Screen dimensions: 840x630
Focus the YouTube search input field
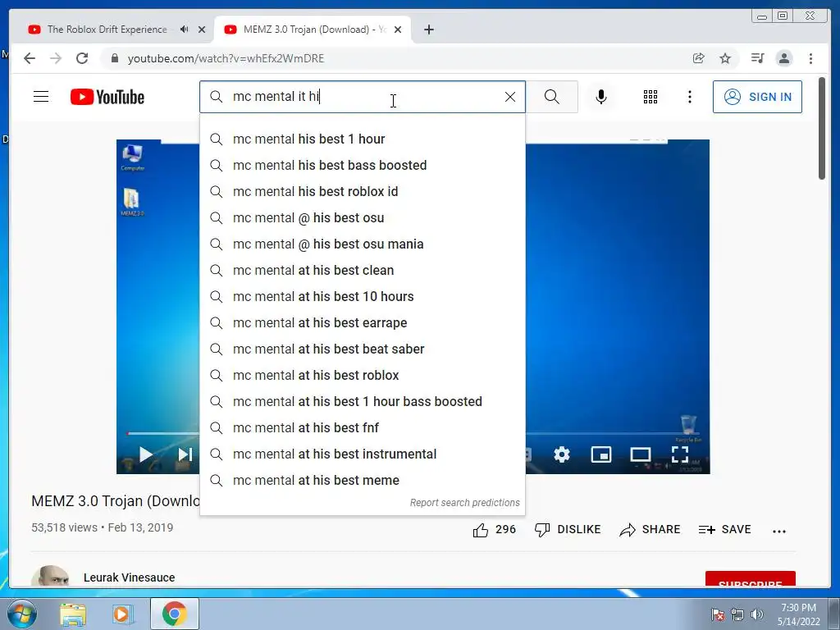click(x=364, y=97)
